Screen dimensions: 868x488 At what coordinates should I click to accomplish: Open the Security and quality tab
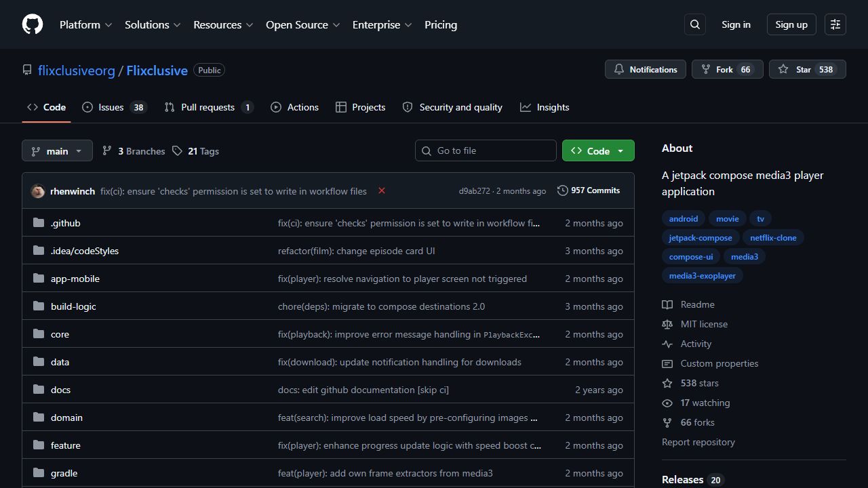click(x=452, y=107)
